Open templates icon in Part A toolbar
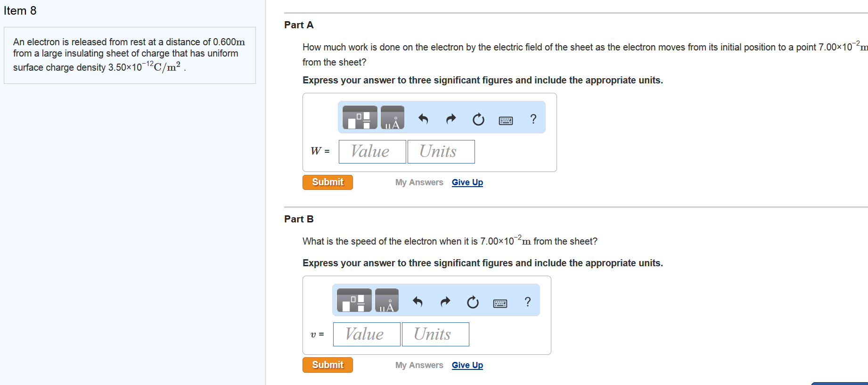 point(360,117)
